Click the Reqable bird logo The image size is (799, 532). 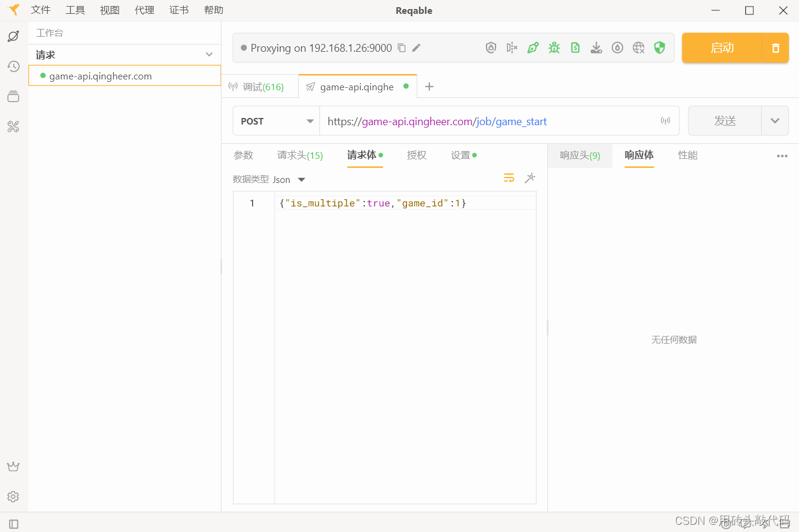(13, 10)
